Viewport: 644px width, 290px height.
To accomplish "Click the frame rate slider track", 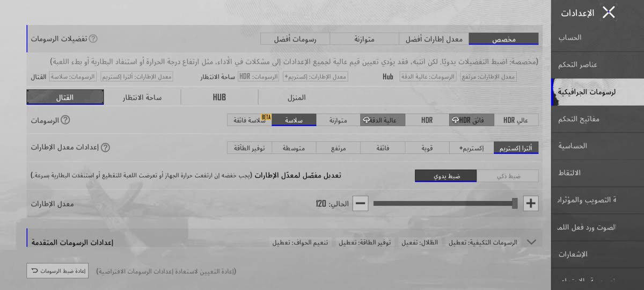I will tap(444, 204).
